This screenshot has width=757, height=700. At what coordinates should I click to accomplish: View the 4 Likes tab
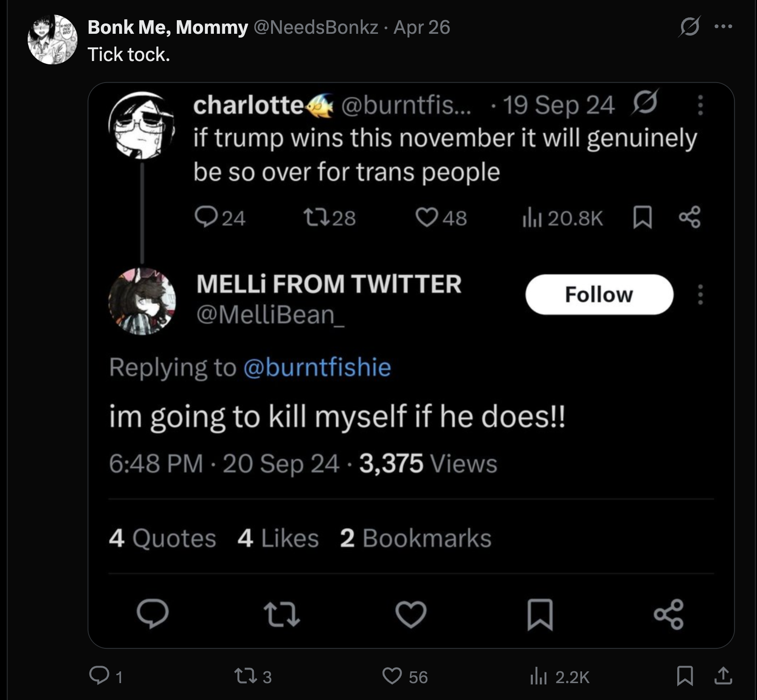[278, 538]
